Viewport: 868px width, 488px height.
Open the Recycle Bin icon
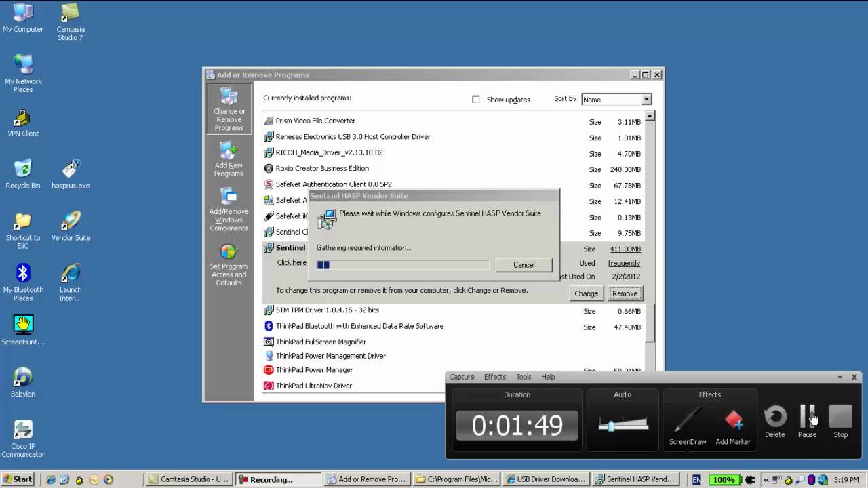point(23,174)
